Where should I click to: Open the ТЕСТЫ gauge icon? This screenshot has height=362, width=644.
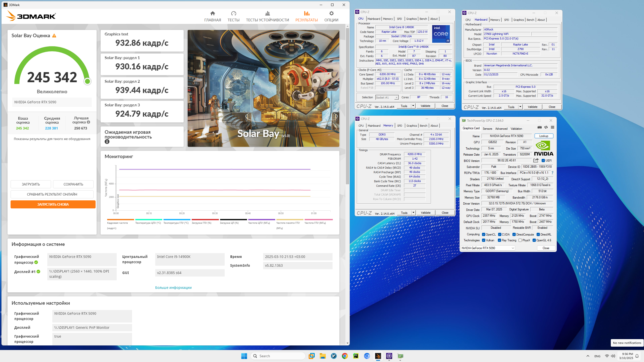[233, 13]
